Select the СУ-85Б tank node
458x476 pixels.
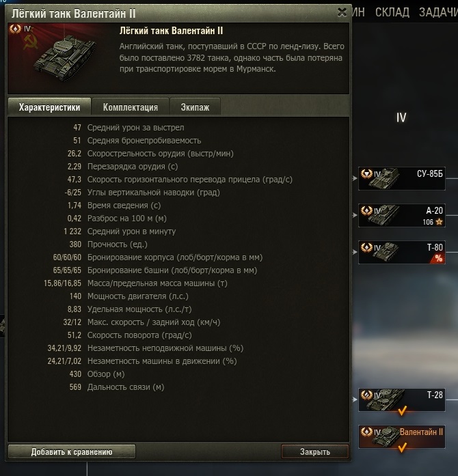click(x=402, y=178)
